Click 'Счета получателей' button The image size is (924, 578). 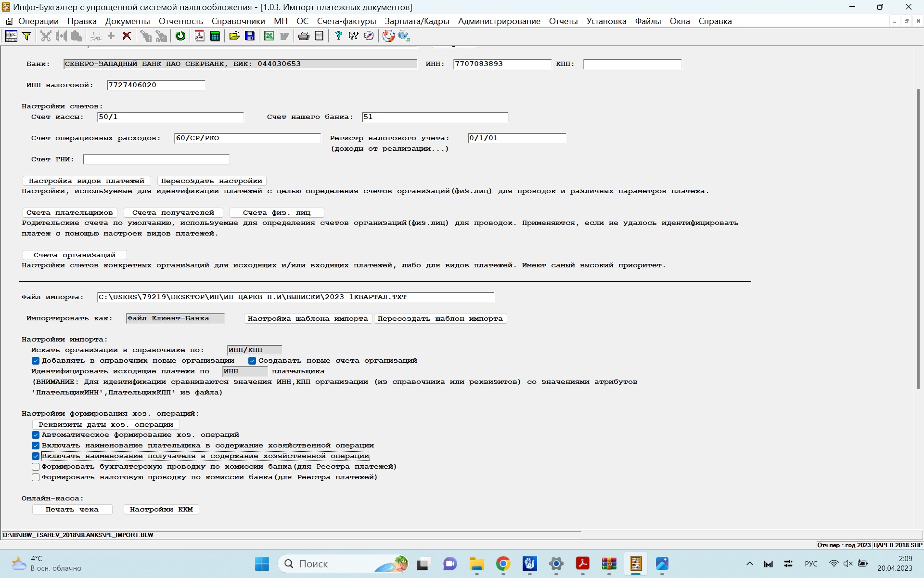point(173,213)
